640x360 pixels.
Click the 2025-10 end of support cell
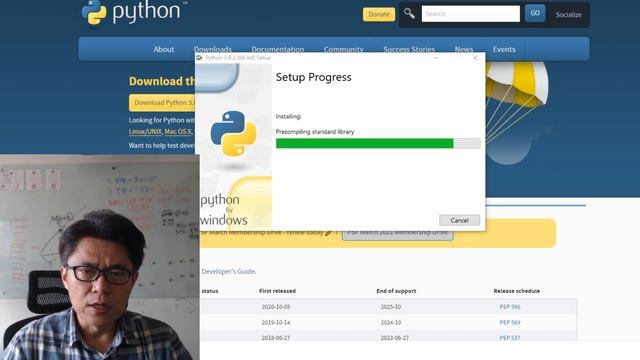coord(391,307)
